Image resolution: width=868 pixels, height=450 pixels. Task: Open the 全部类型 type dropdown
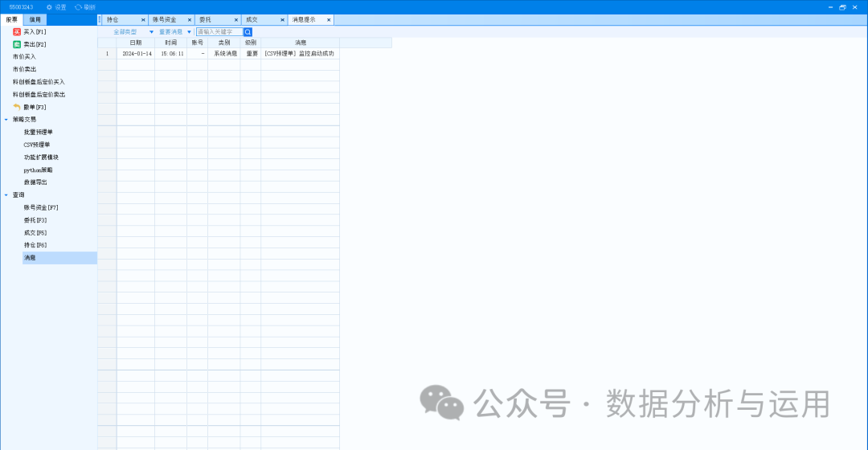133,32
